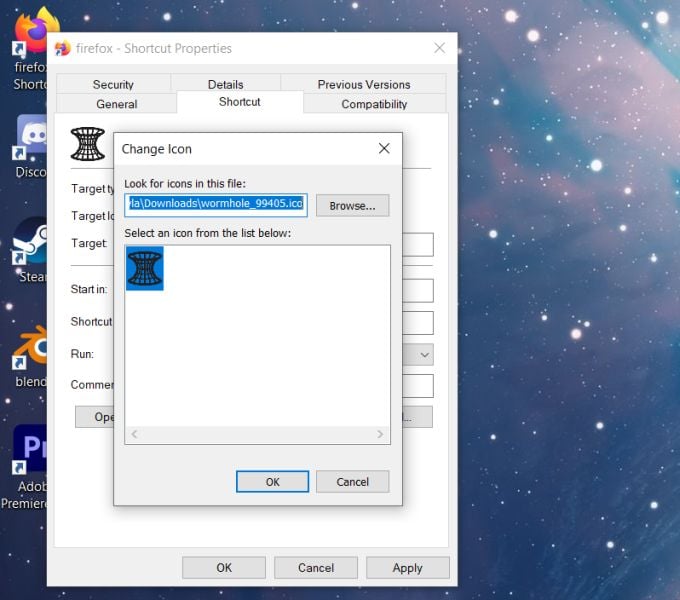Screen dimensions: 680x600
Task: Click the Firefox icon in the properties title bar
Action: 62,49
